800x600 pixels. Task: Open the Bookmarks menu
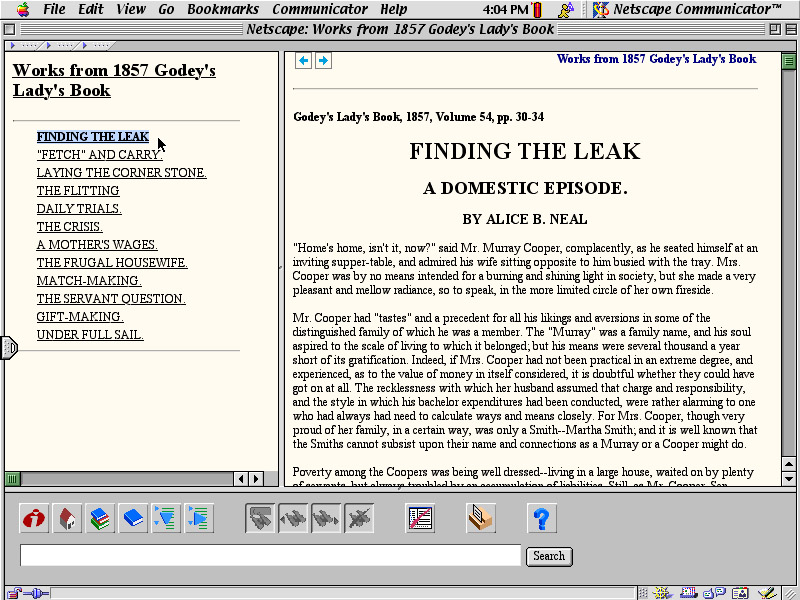coord(223,10)
